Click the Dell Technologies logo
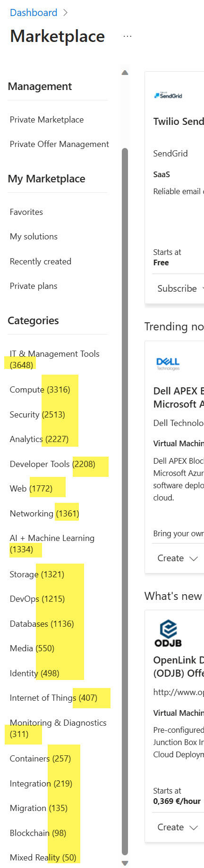Screen dimensions: 204x868 [x=168, y=363]
